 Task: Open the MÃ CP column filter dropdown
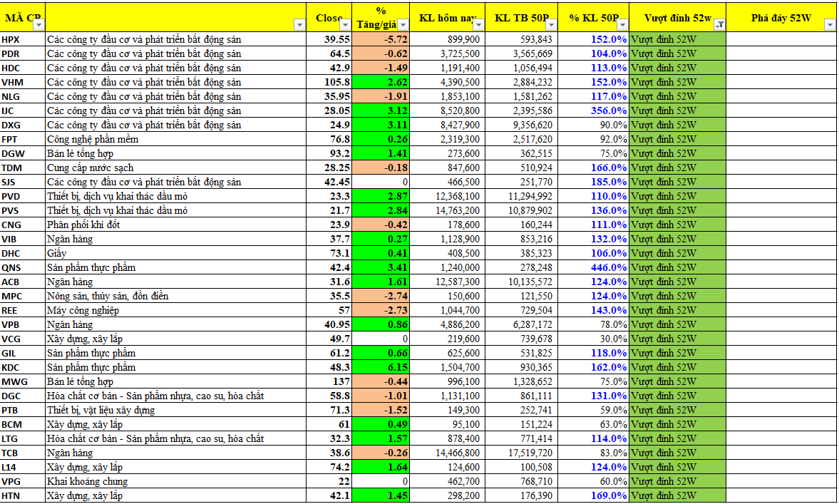point(37,25)
